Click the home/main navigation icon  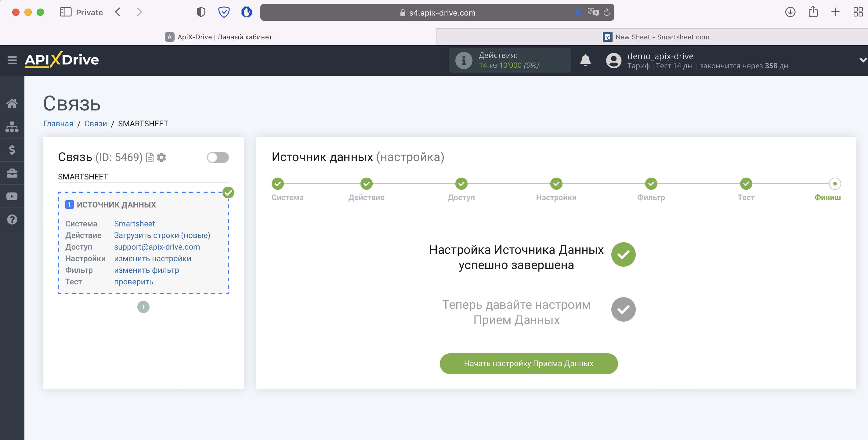point(12,103)
